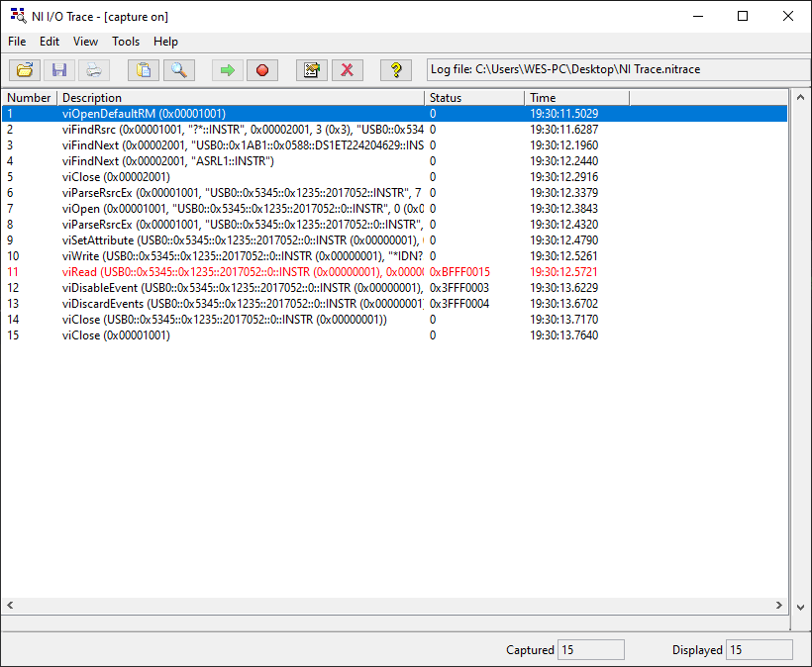Open the Options properties icon
Image resolution: width=812 pixels, height=667 pixels.
pos(312,70)
